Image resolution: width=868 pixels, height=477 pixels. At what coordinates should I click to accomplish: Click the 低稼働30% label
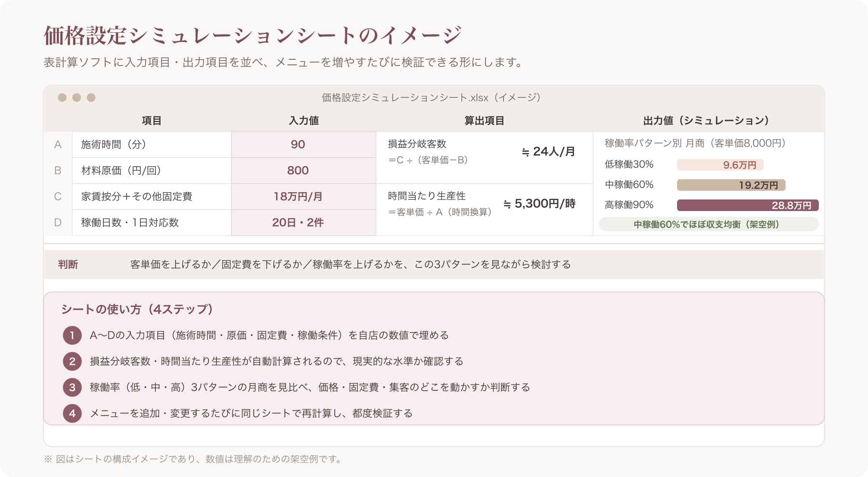point(629,164)
